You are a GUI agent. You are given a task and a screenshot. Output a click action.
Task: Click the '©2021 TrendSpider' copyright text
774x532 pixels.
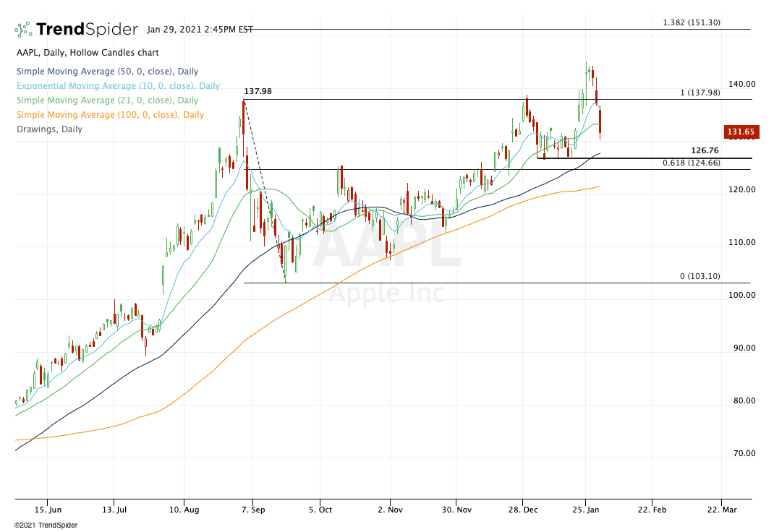[46, 525]
